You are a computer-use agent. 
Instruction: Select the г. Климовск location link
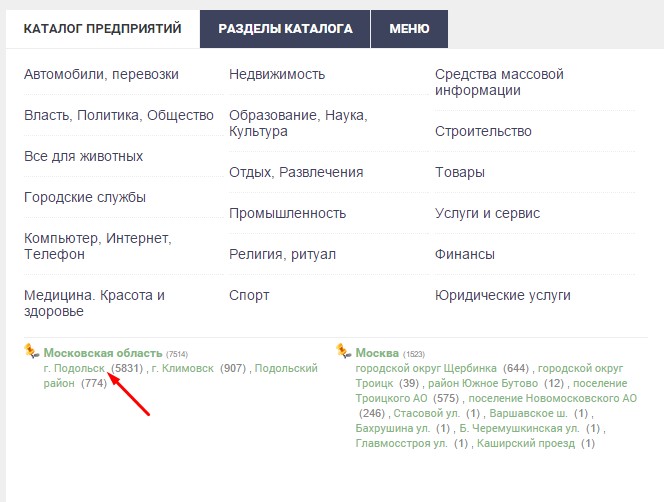tap(184, 369)
